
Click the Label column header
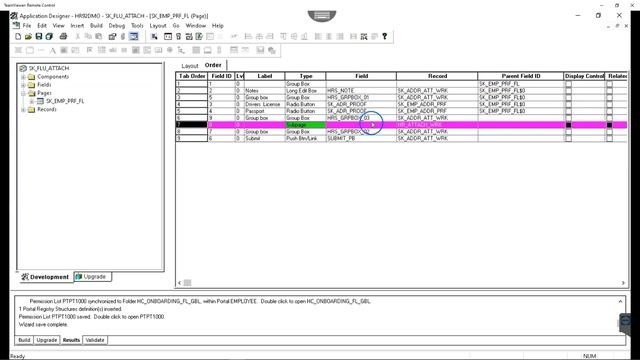click(x=264, y=76)
